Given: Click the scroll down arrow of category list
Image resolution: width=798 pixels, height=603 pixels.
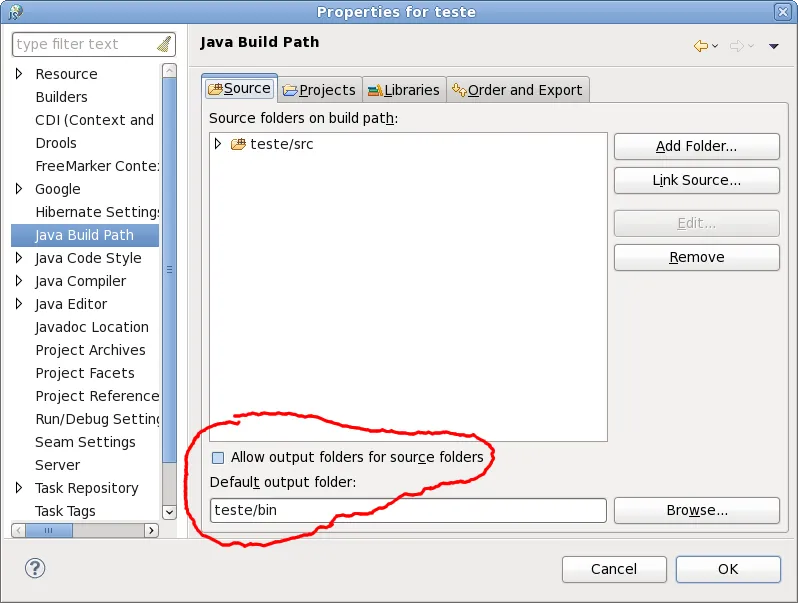Looking at the screenshot, I should (169, 512).
